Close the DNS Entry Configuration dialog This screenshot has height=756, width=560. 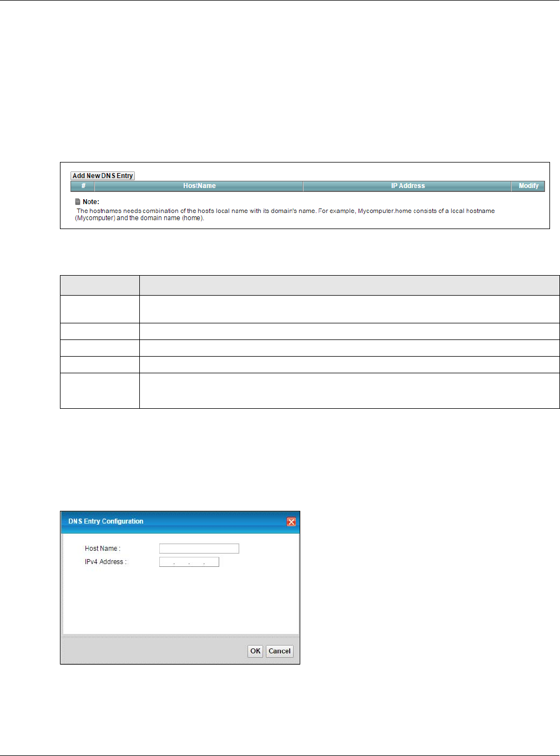pos(291,522)
